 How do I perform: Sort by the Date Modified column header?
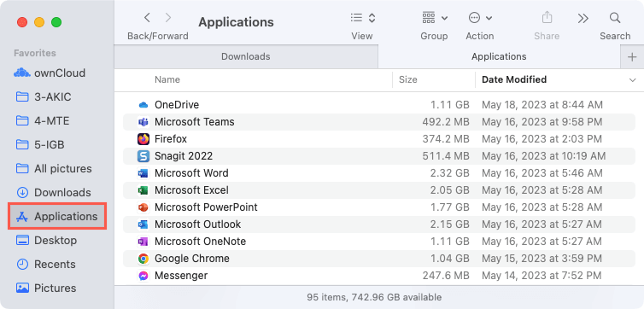(x=514, y=79)
